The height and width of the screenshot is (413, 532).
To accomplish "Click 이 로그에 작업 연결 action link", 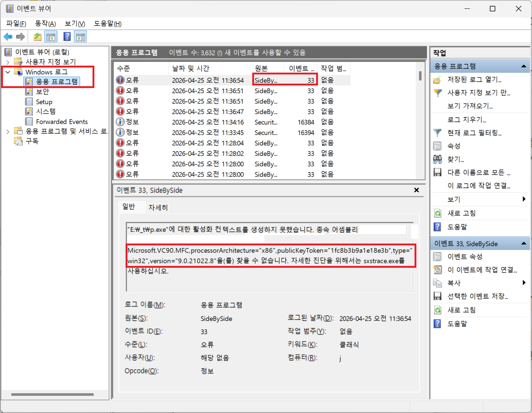I will coord(479,186).
